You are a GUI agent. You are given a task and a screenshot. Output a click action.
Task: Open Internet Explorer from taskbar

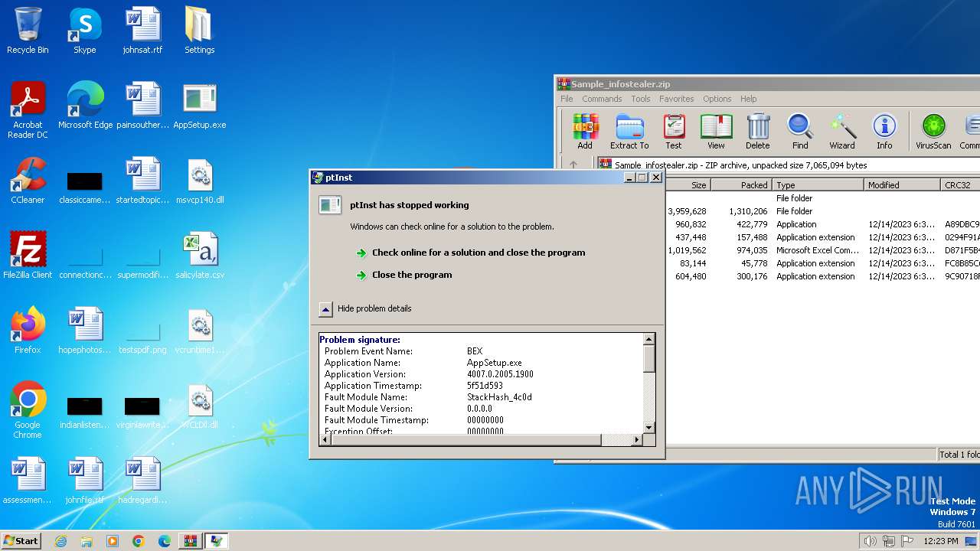(60, 541)
